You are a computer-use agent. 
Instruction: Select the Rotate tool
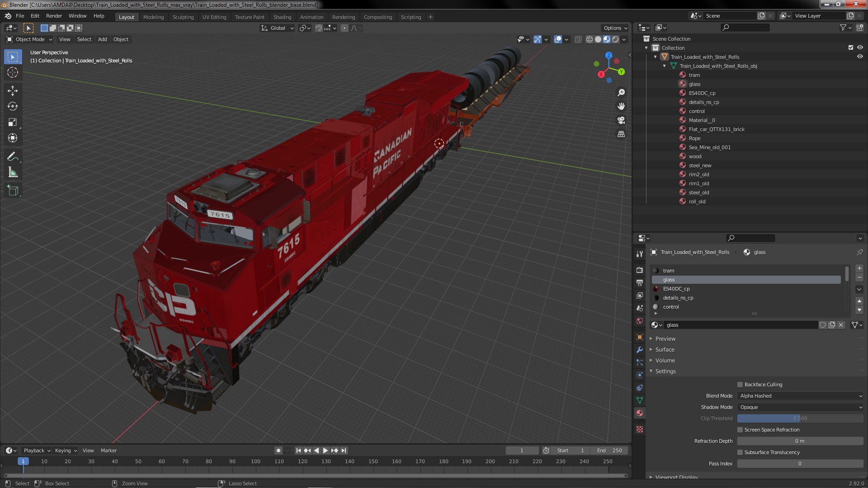(13, 107)
